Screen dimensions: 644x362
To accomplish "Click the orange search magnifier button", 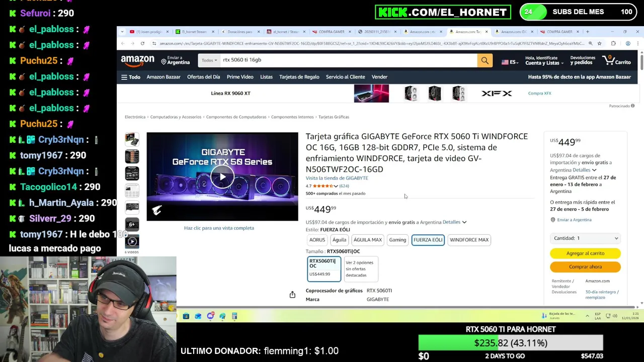I will click(485, 60).
